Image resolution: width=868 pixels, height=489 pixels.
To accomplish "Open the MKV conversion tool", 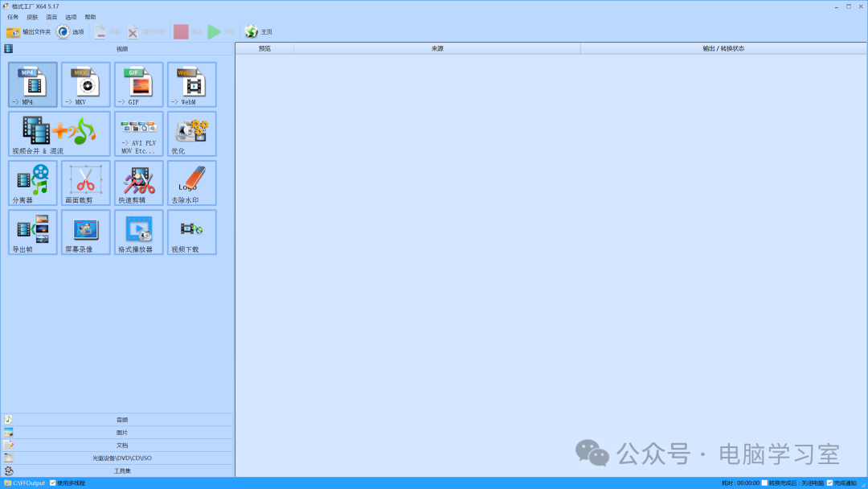I will [x=86, y=84].
